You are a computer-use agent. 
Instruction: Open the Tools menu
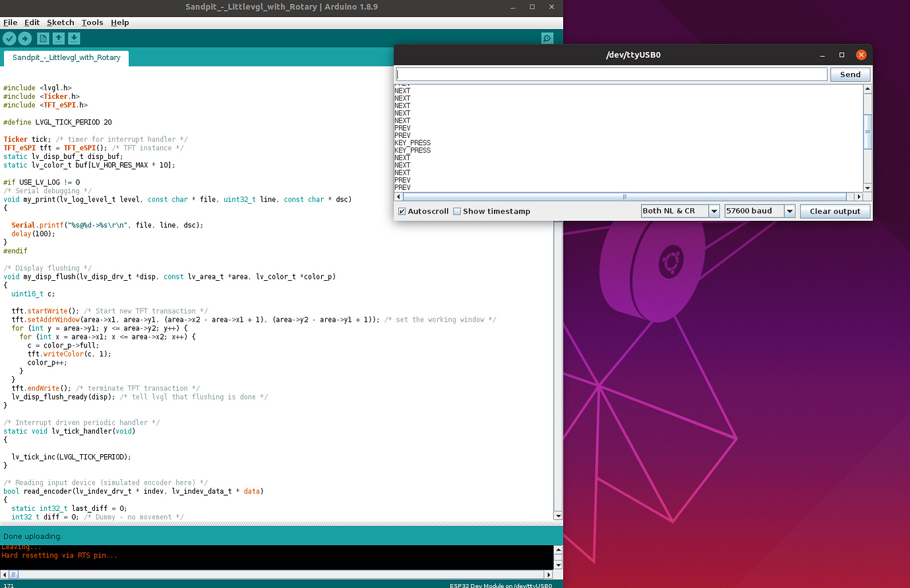[92, 22]
